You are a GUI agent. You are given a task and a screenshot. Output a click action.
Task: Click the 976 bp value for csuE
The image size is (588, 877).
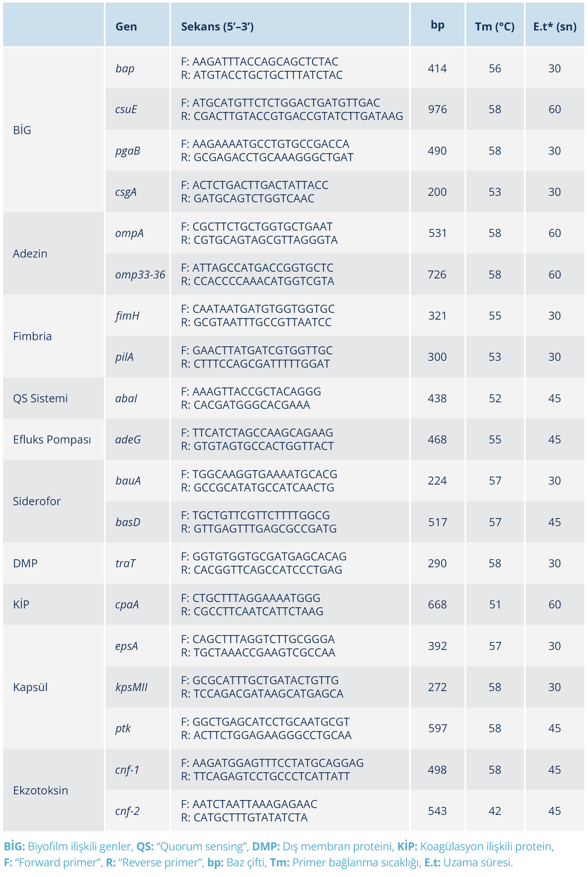pyautogui.click(x=437, y=109)
